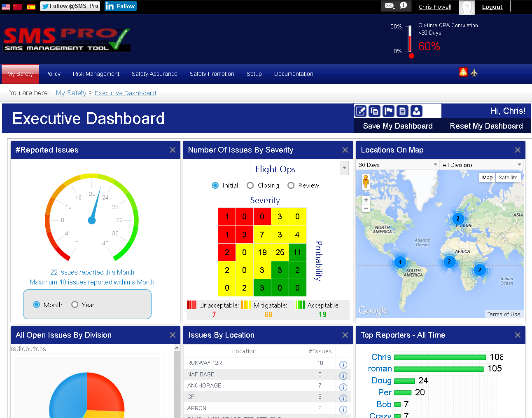Click the info speech bubble icon
The height and width of the screenshot is (418, 532).
(x=404, y=5)
